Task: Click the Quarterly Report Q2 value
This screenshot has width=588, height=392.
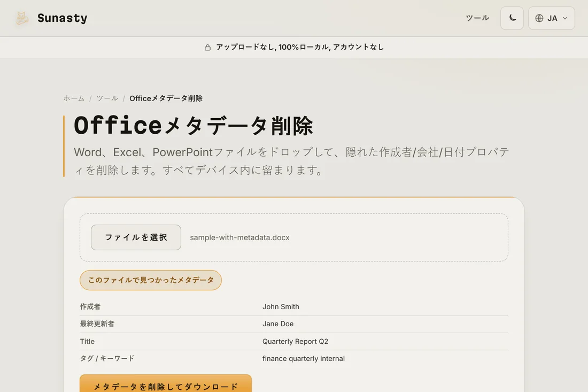Action: 295,341
